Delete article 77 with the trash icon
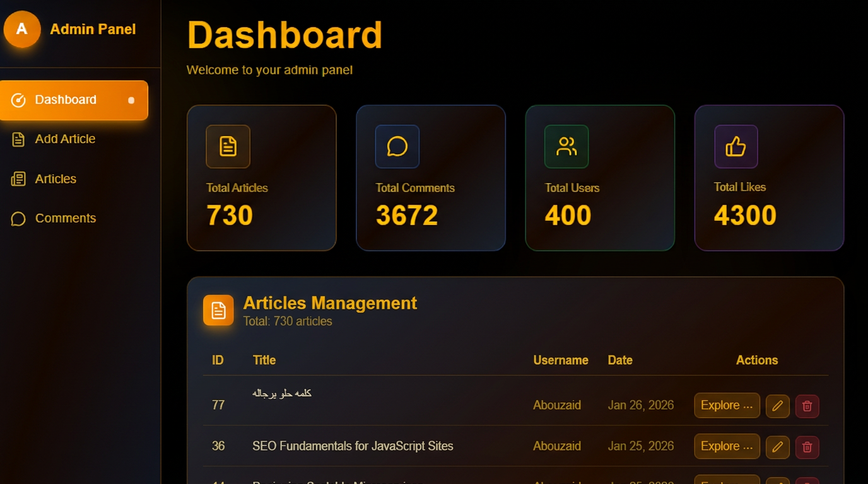The width and height of the screenshot is (868, 484). (807, 406)
